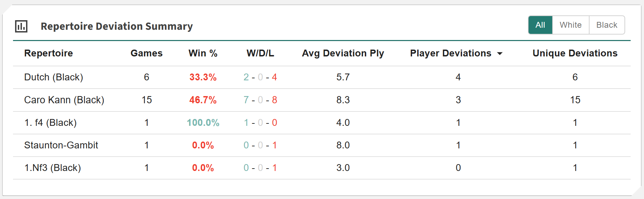Switch filter to White repertoires
The image size is (644, 199).
pos(570,25)
